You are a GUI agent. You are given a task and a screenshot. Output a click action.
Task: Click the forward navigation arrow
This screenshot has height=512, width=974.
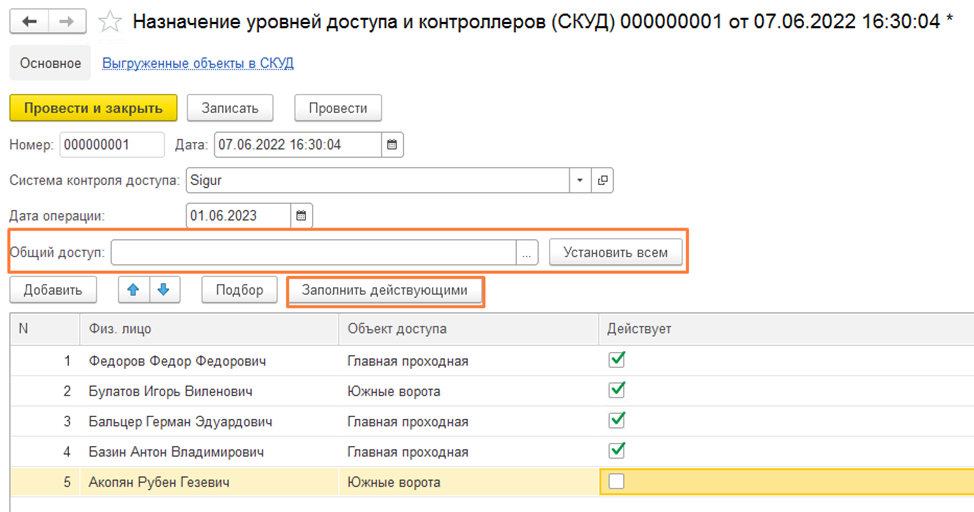[x=66, y=21]
